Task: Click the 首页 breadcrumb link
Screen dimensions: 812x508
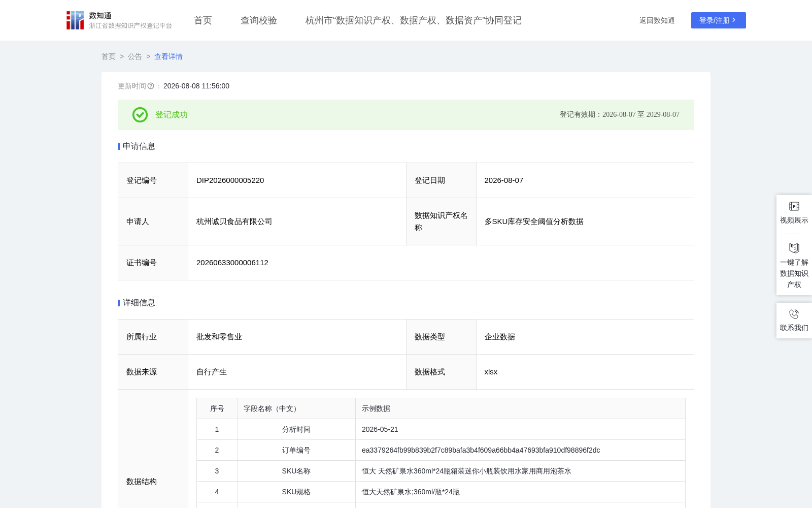Action: point(109,56)
